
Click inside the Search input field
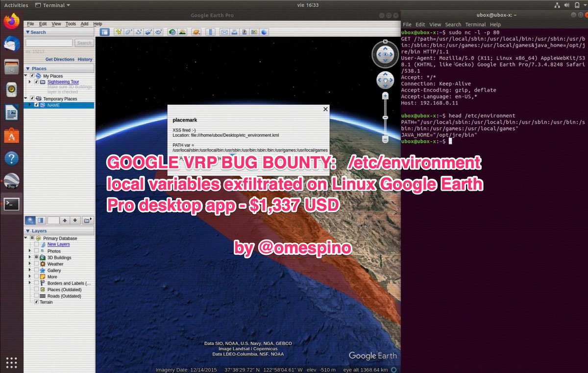pyautogui.click(x=49, y=43)
